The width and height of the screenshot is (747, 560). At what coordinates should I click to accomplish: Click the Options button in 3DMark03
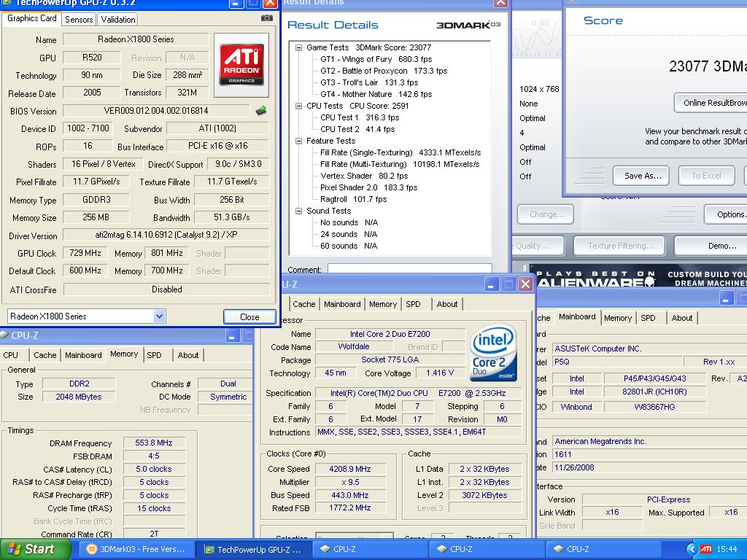point(726,214)
